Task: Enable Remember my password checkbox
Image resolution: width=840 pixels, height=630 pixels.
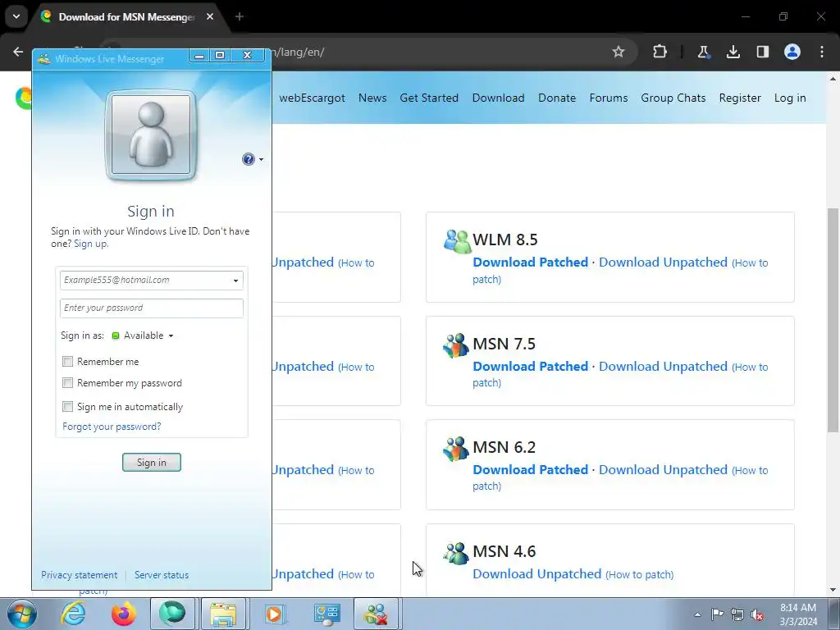Action: (67, 383)
